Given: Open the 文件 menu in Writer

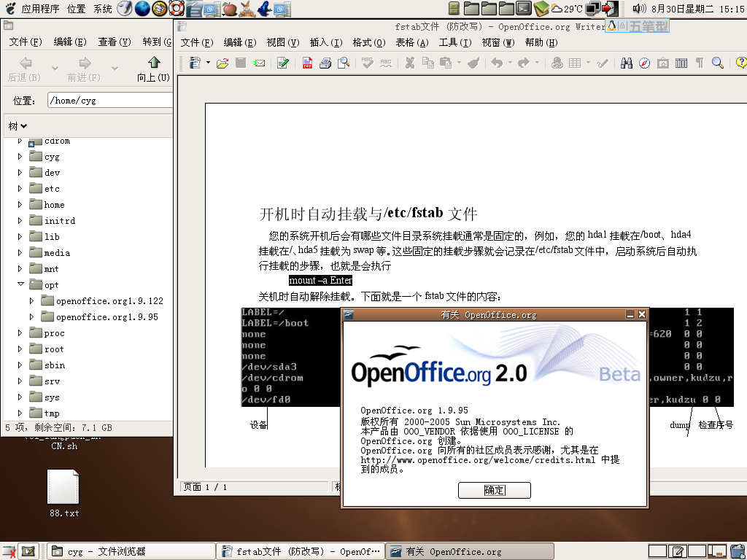Looking at the screenshot, I should point(196,42).
